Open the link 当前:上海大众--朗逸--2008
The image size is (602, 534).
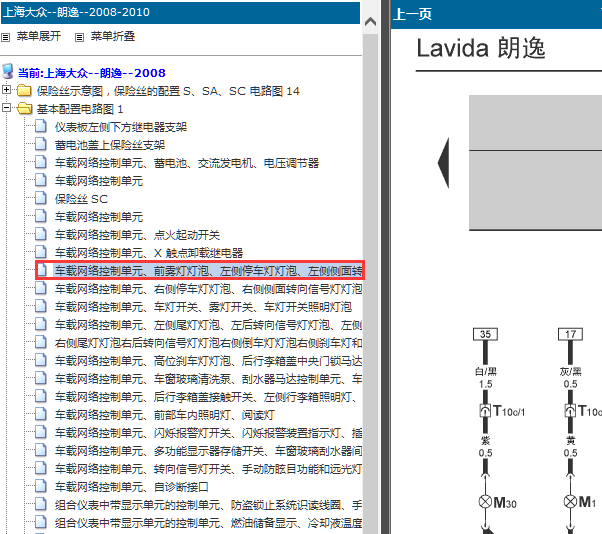point(92,73)
